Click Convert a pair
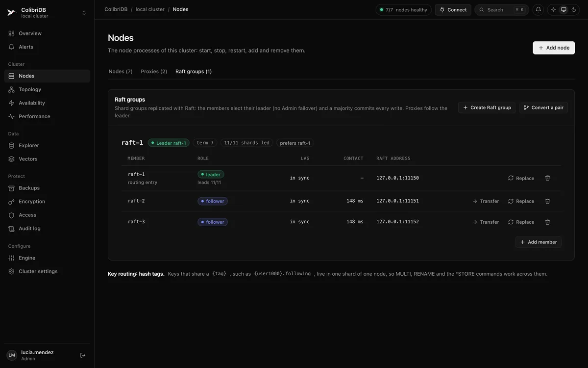The height and width of the screenshot is (368, 588). [x=543, y=107]
